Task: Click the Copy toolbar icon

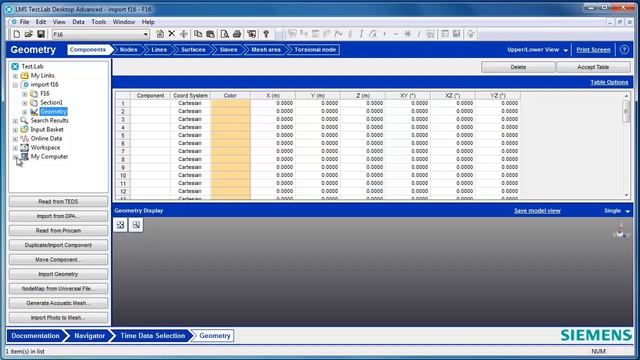Action: 198,34
